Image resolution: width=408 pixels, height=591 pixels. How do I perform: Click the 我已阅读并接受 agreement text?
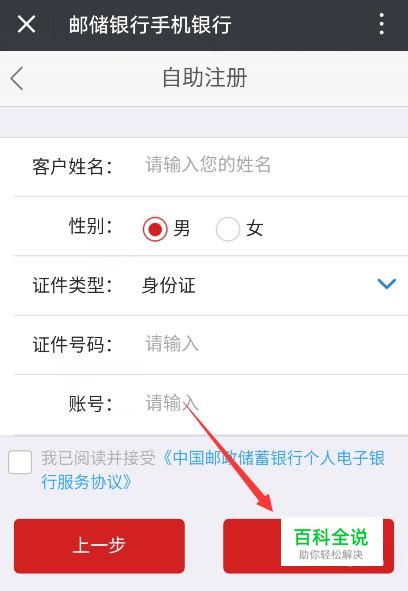pyautogui.click(x=98, y=458)
